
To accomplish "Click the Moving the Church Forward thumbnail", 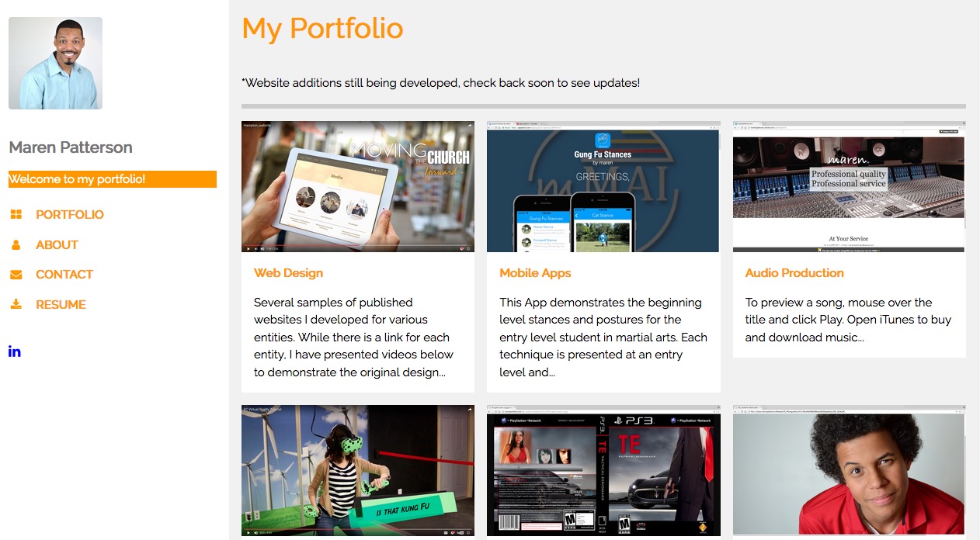I will (x=358, y=186).
